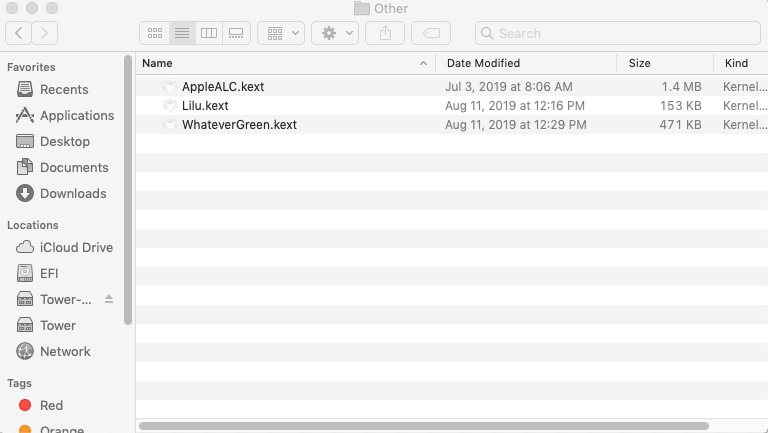Switch to gallery view
768x433 pixels.
[x=236, y=33]
